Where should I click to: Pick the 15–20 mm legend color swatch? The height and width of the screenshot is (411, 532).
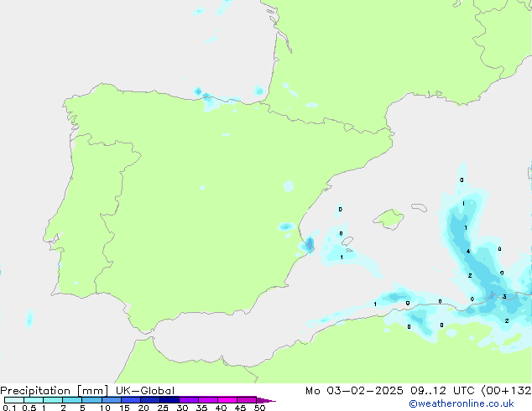131,400
